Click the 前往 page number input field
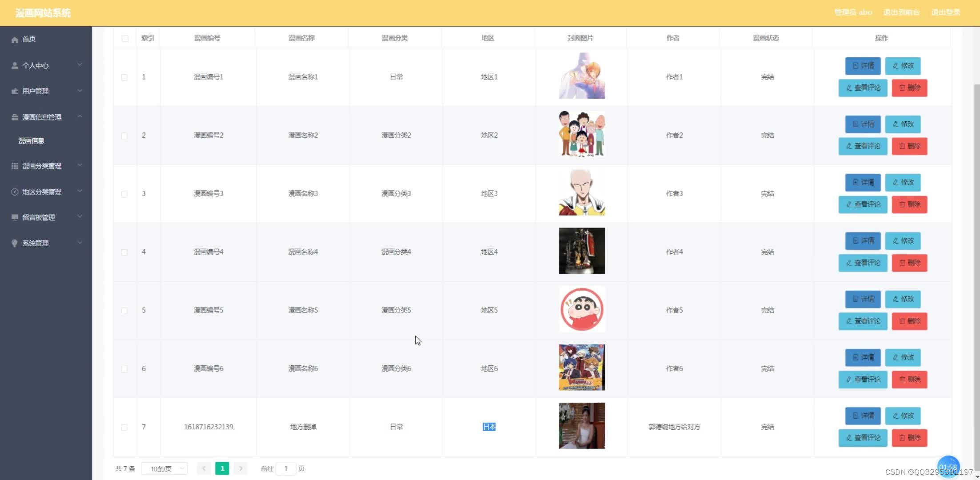 pyautogui.click(x=286, y=468)
